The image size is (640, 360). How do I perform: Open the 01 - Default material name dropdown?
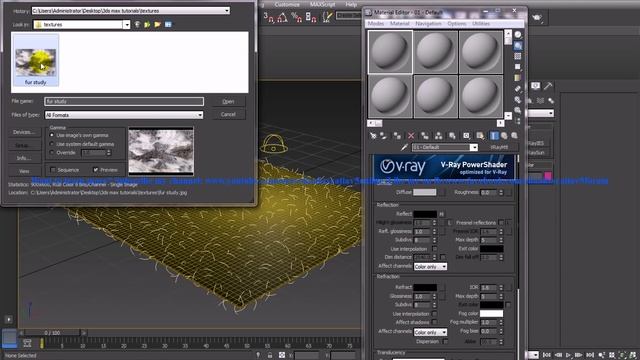(x=473, y=147)
